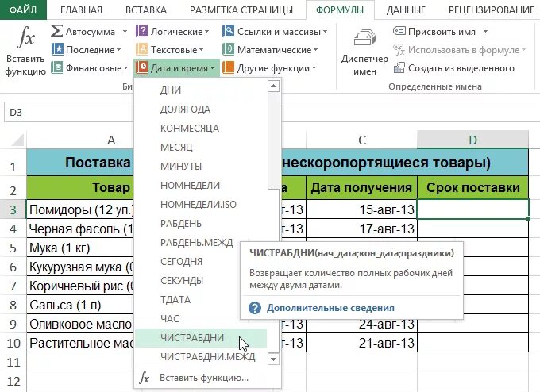The width and height of the screenshot is (540, 392).
Task: Click the Присвоить имя tag icon
Action: (x=399, y=31)
